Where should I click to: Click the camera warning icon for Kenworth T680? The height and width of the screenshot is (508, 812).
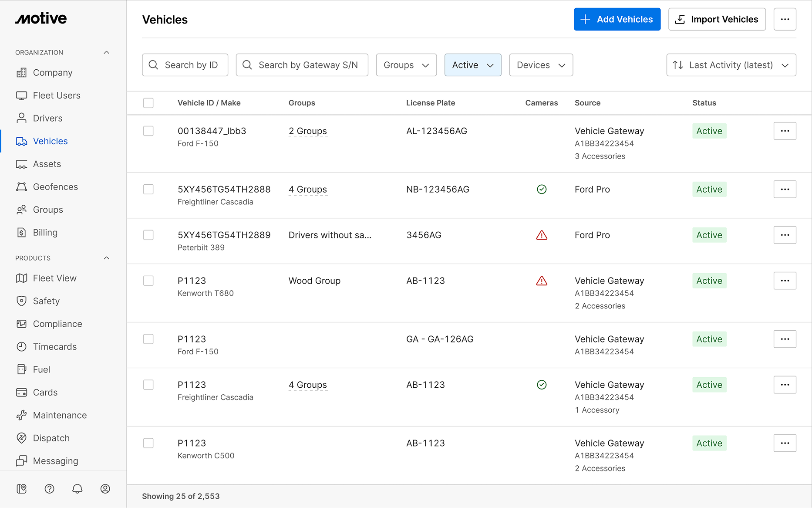tap(542, 281)
